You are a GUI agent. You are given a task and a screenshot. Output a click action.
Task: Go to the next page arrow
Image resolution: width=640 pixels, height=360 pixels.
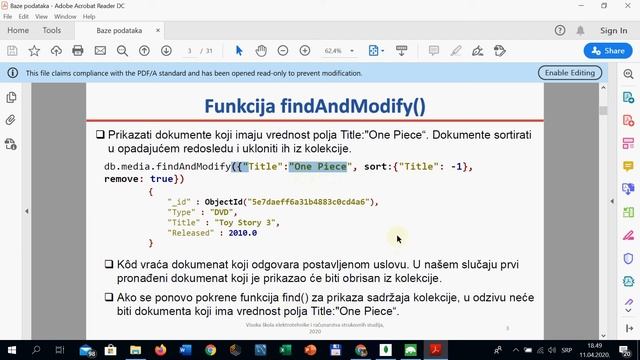(166, 51)
